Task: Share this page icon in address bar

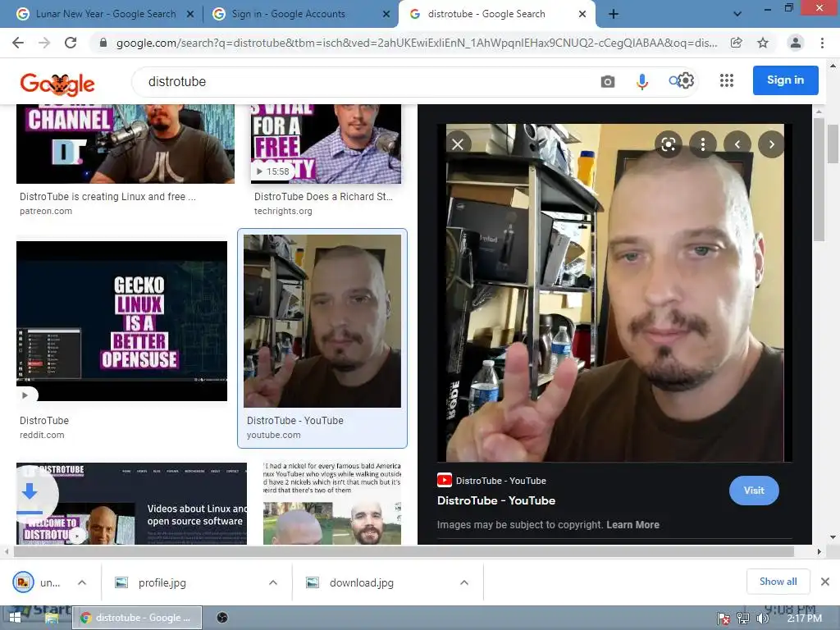Action: [x=737, y=43]
